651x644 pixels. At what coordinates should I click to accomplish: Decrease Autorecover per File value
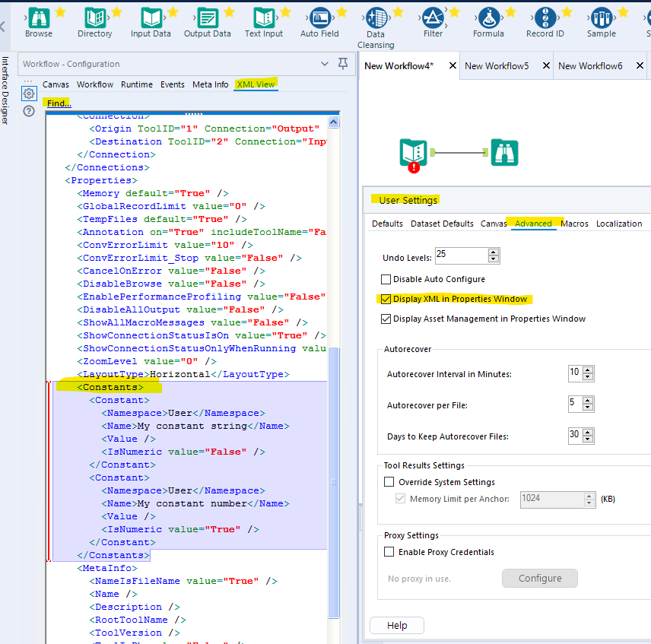click(x=587, y=408)
